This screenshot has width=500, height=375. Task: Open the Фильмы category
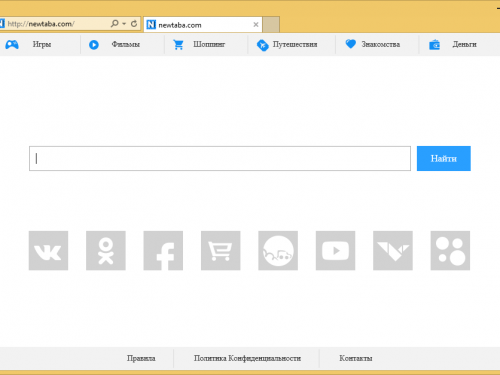tap(126, 44)
